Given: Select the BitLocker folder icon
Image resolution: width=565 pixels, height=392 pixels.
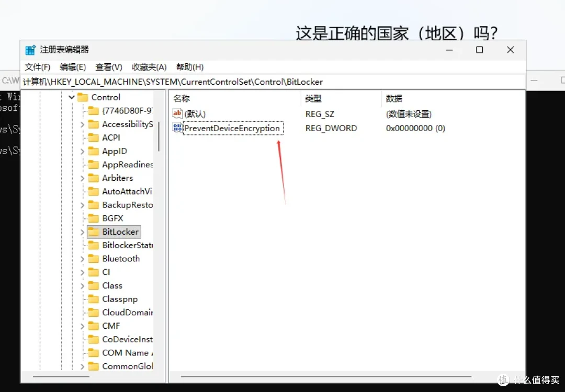Looking at the screenshot, I should pyautogui.click(x=93, y=232).
